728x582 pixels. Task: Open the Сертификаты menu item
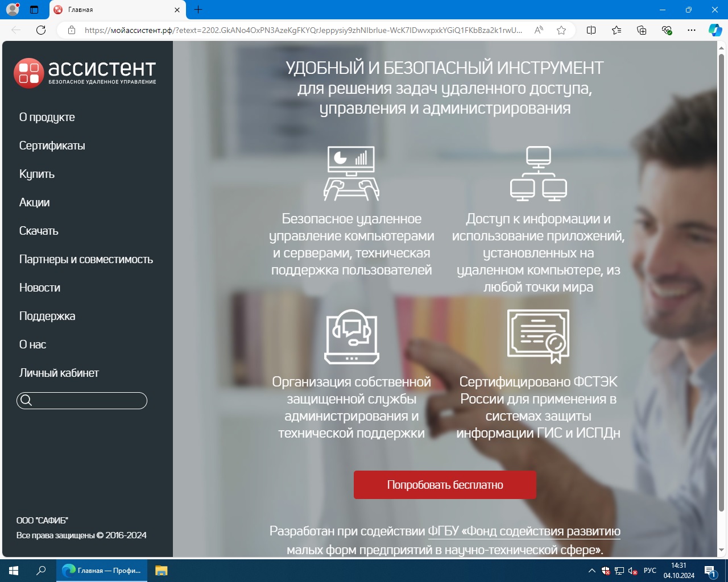pyautogui.click(x=52, y=145)
